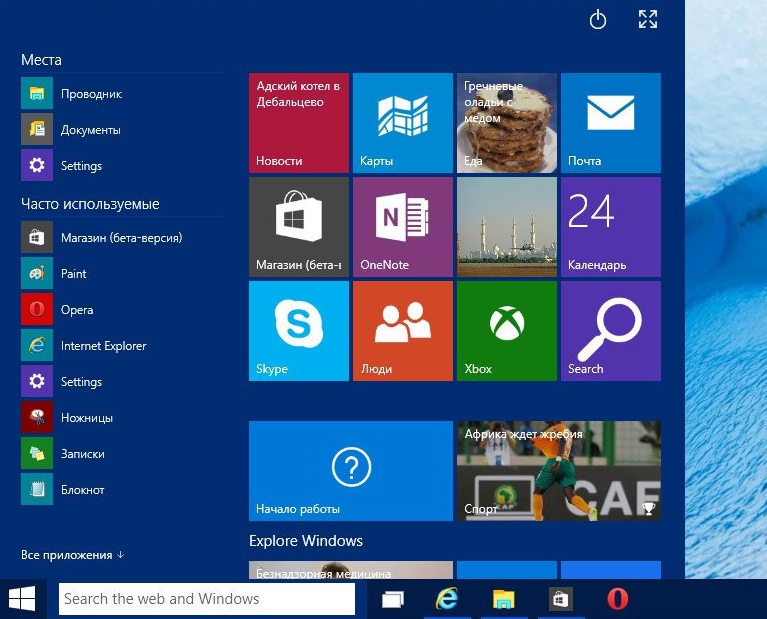Focus the Search the web and Windows box

(x=207, y=598)
